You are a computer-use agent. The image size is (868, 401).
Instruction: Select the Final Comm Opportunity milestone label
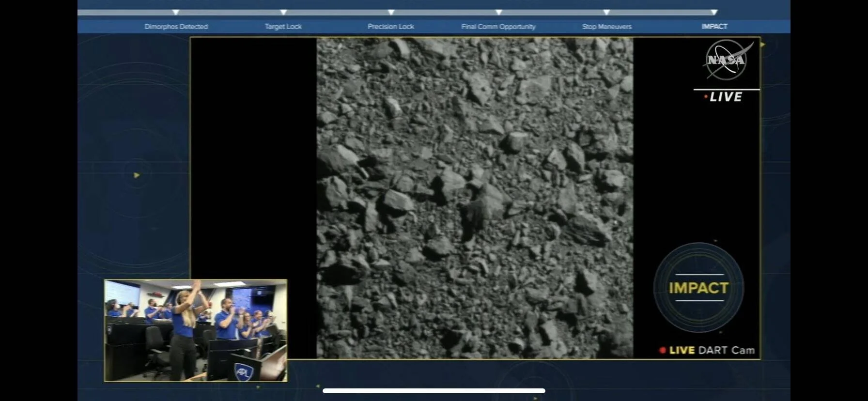(498, 27)
